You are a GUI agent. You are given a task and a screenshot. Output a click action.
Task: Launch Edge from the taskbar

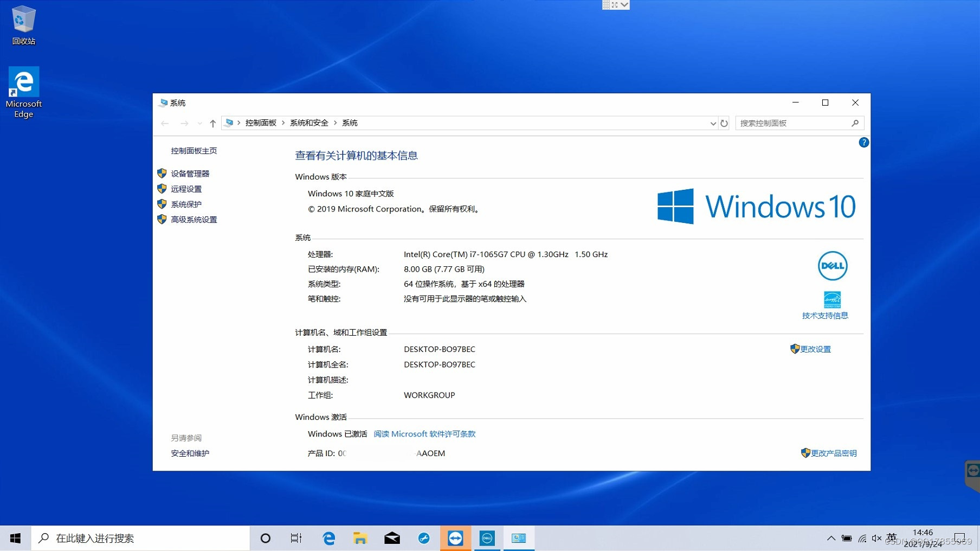point(328,538)
